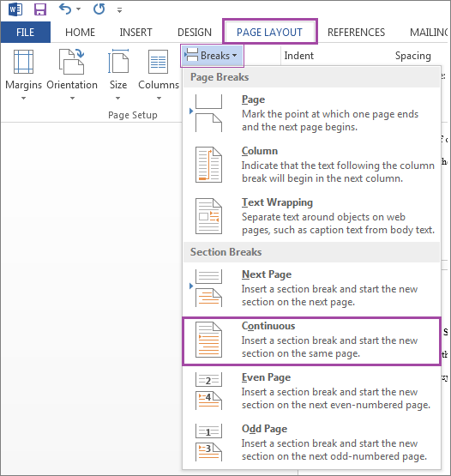Click the text 'section on the next odd-numbered page.'

tap(334, 456)
